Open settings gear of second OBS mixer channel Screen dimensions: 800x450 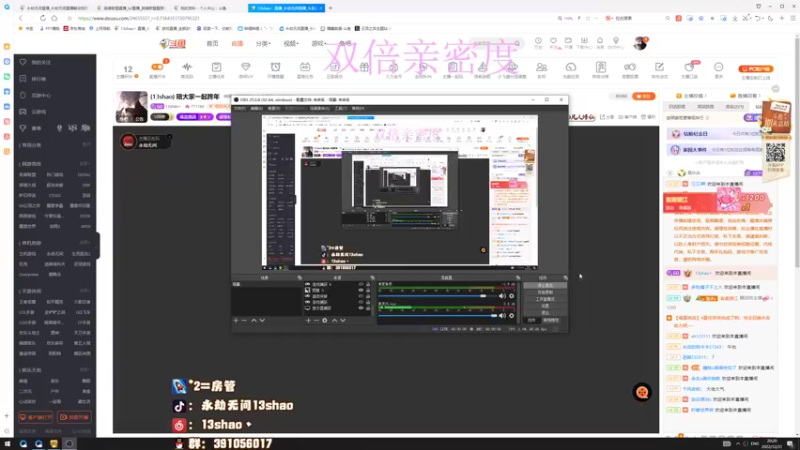tap(511, 316)
